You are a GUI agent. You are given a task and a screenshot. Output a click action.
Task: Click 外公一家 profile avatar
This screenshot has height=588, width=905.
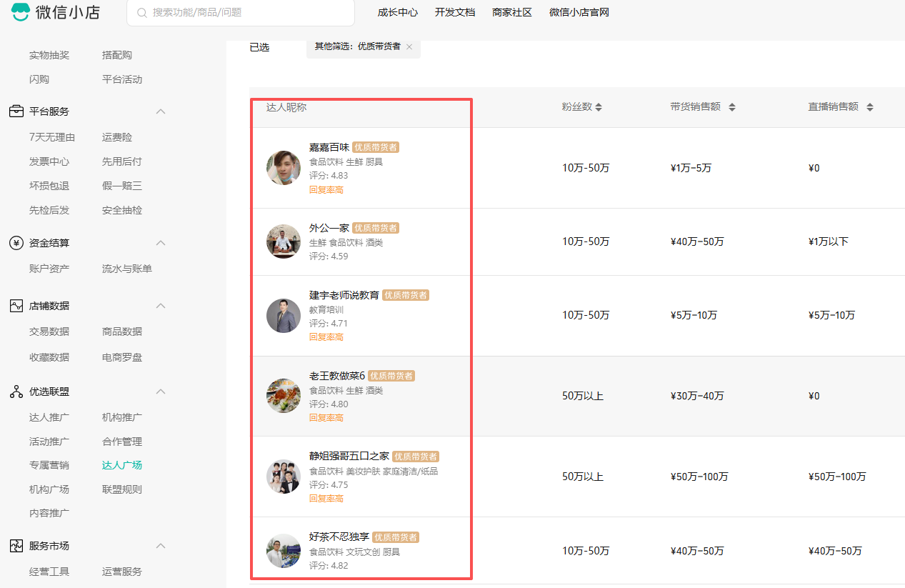pos(284,241)
